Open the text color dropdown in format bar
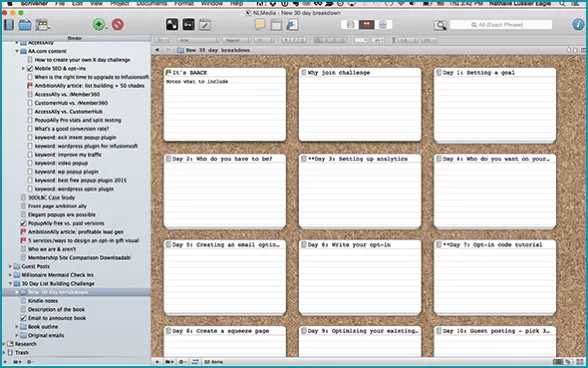 point(361,40)
